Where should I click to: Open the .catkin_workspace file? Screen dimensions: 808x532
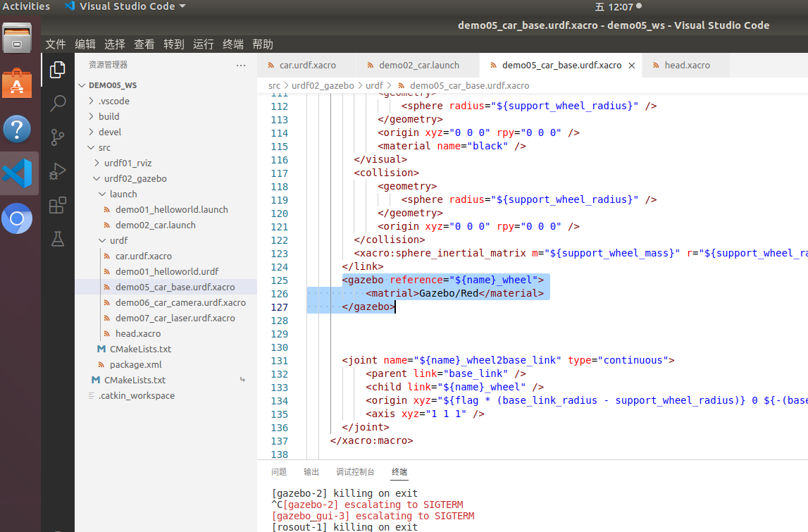137,395
